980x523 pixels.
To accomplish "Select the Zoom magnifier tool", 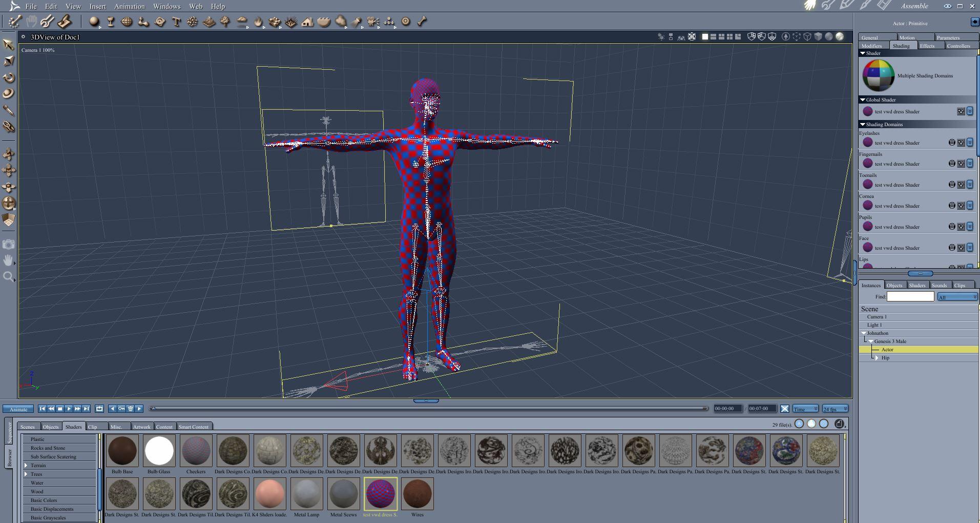I will click(x=8, y=277).
